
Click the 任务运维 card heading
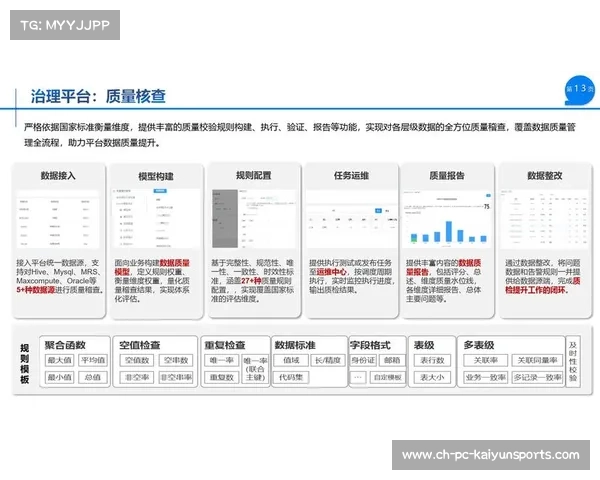351,176
